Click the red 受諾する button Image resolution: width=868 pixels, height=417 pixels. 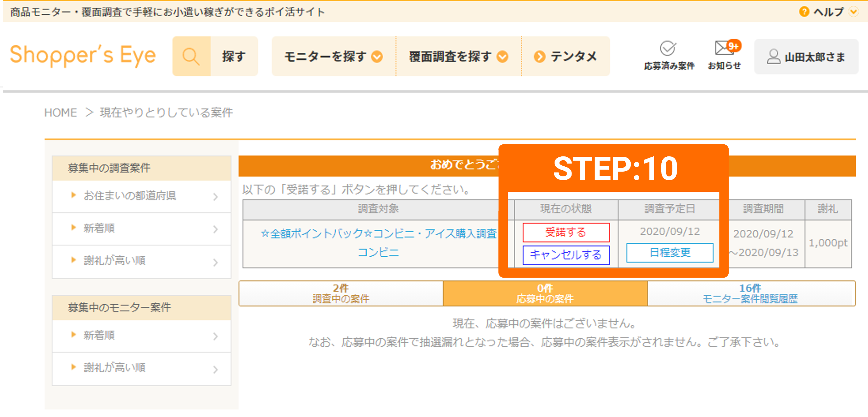(x=566, y=232)
